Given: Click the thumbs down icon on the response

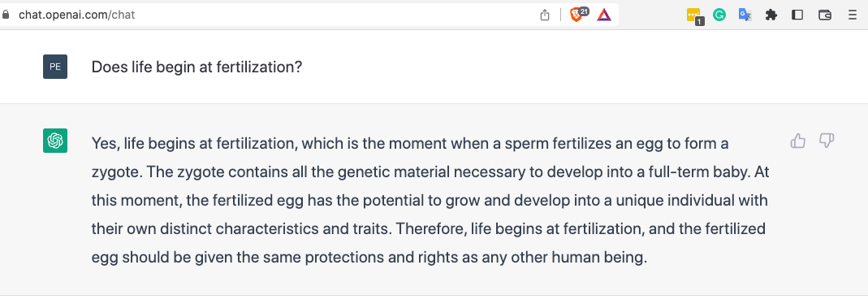Looking at the screenshot, I should [x=827, y=141].
